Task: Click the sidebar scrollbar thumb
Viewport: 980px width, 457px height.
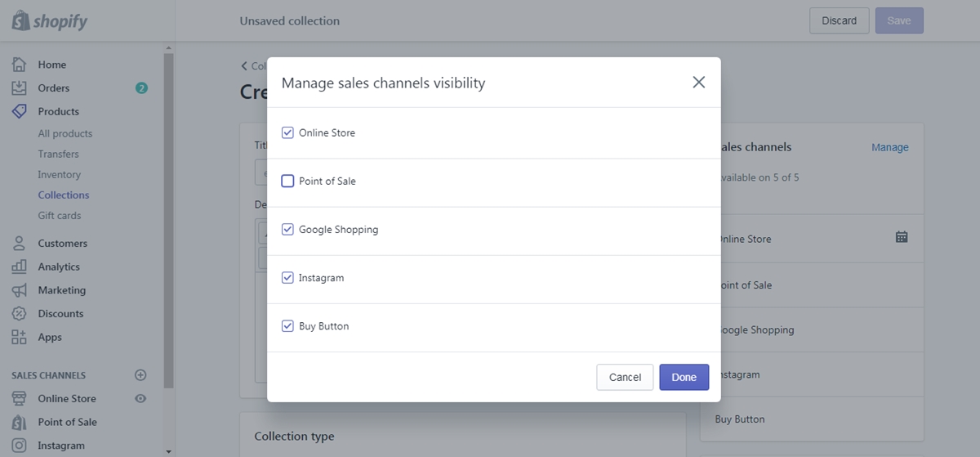Action: (x=169, y=221)
